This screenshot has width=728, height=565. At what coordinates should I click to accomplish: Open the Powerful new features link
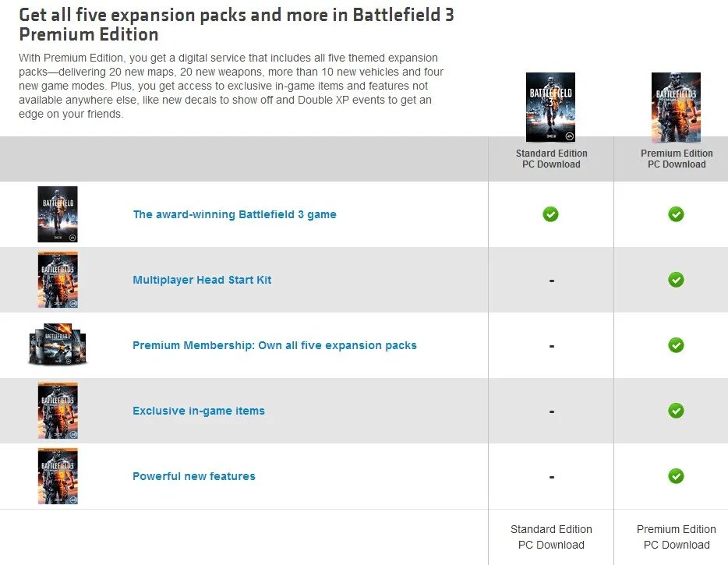(x=194, y=476)
